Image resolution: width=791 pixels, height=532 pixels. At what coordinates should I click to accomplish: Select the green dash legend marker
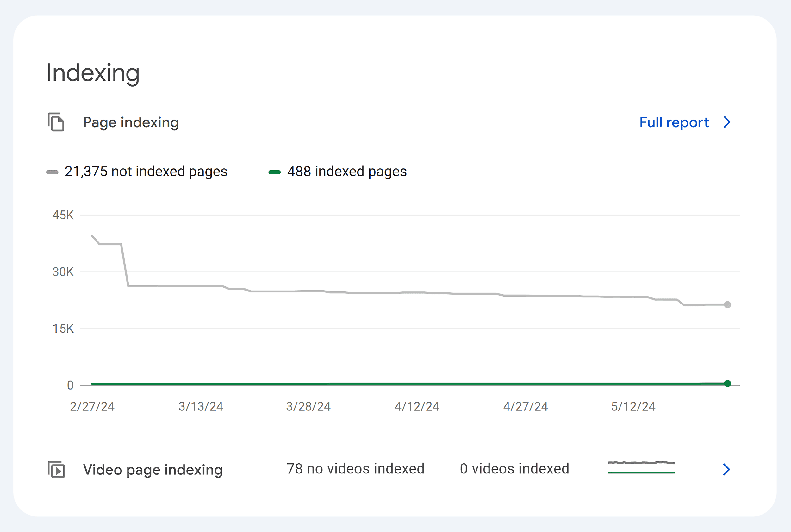point(275,172)
